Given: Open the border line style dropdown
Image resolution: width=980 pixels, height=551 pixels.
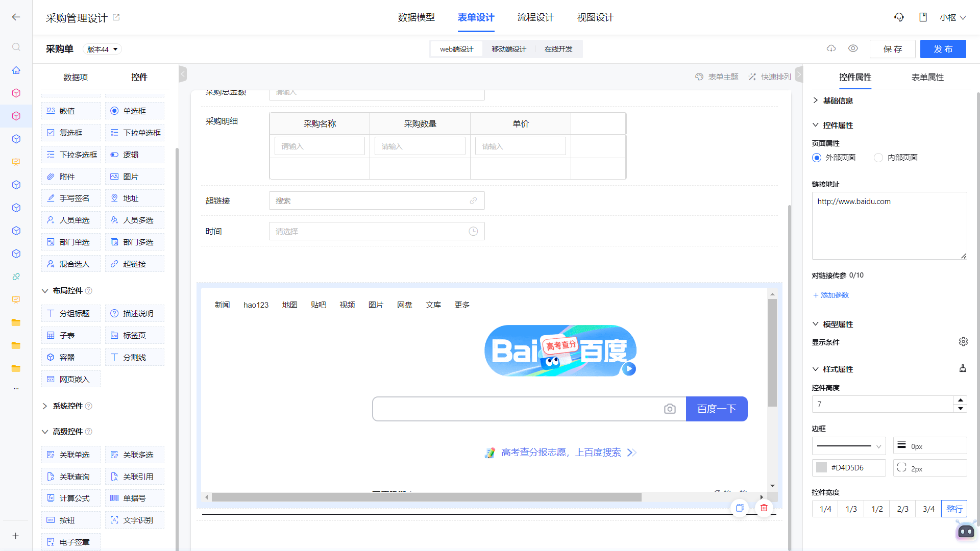Looking at the screenshot, I should point(849,446).
